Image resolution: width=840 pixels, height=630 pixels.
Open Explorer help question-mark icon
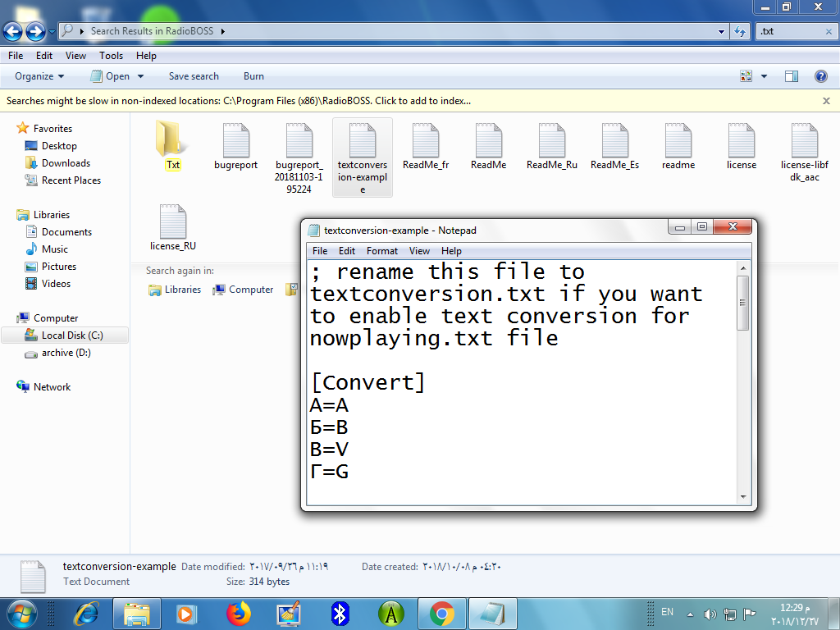click(x=820, y=76)
